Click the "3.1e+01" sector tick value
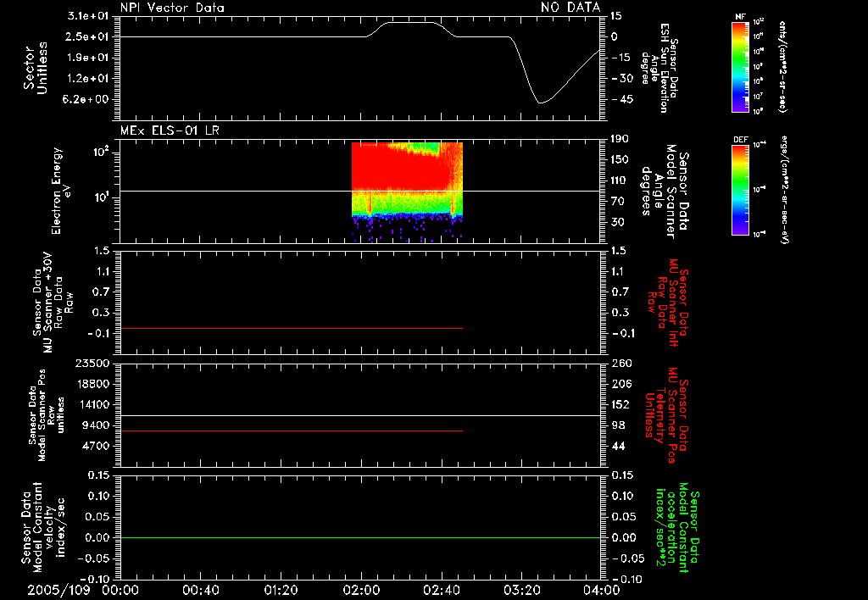Image resolution: width=868 pixels, height=600 pixels. tap(87, 16)
